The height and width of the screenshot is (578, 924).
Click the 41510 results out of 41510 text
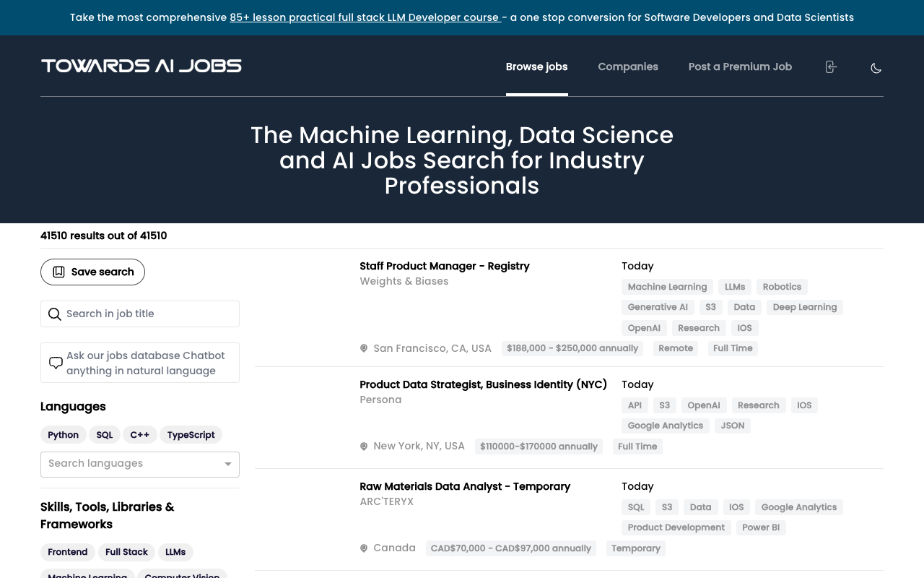click(104, 236)
